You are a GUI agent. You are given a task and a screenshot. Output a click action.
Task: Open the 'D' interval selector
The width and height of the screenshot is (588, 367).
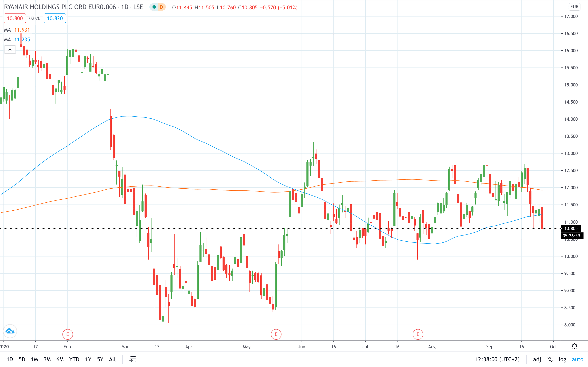click(x=161, y=8)
